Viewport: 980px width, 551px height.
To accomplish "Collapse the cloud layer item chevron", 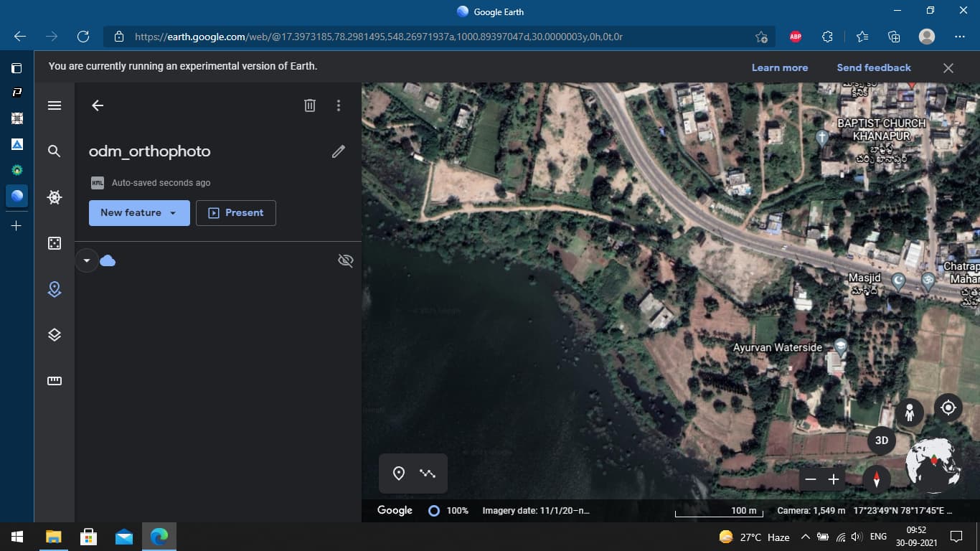I will pyautogui.click(x=86, y=260).
